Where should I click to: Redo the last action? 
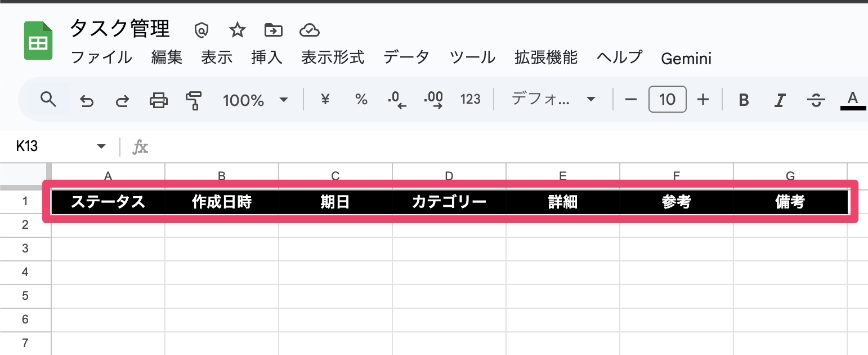click(x=122, y=99)
